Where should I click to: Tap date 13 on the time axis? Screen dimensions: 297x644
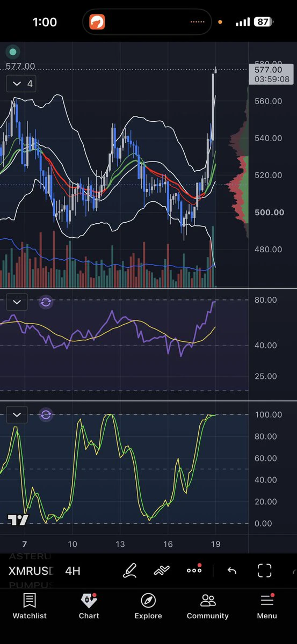click(120, 544)
